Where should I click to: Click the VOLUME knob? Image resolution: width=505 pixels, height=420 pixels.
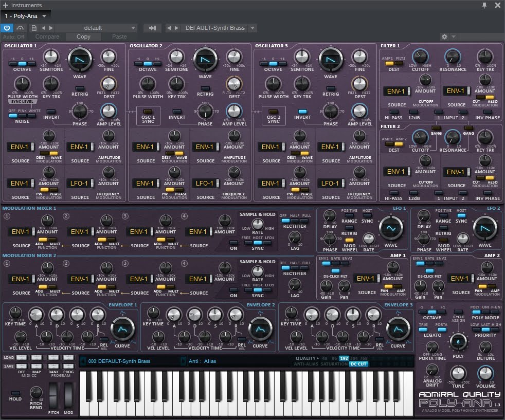point(485,373)
